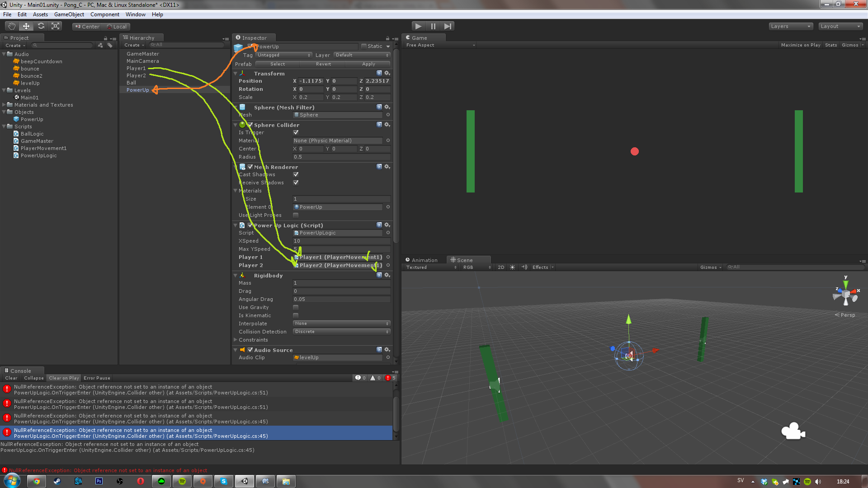Open Free Aspect dropdown in Game view
The height and width of the screenshot is (488, 868).
pos(440,45)
